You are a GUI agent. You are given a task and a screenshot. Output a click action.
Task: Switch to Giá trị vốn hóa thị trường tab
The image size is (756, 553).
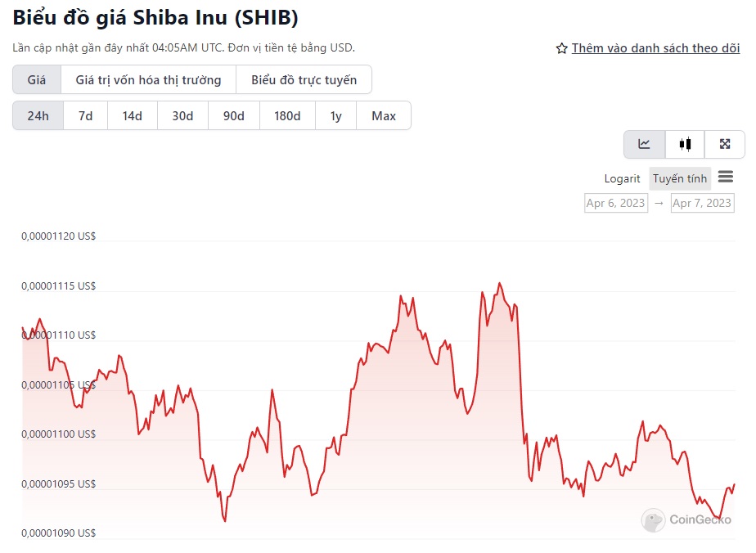pos(148,79)
